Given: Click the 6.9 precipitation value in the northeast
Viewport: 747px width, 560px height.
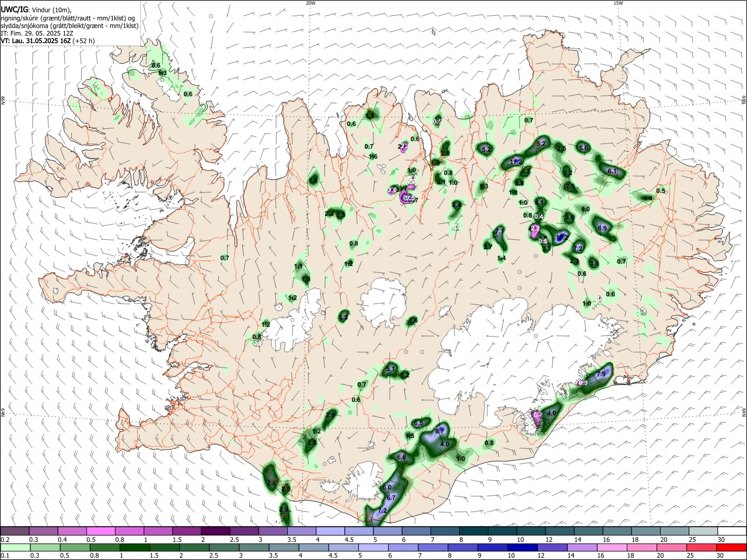Looking at the screenshot, I should [x=603, y=228].
